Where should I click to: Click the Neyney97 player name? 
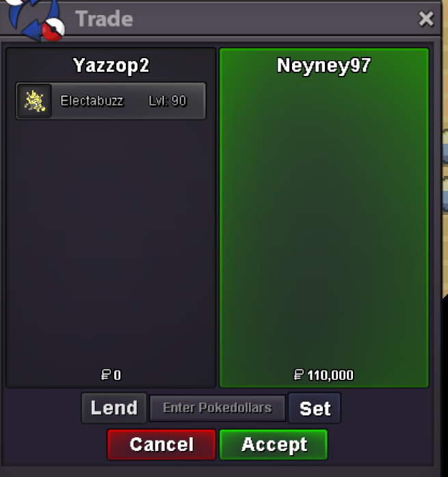tap(324, 65)
